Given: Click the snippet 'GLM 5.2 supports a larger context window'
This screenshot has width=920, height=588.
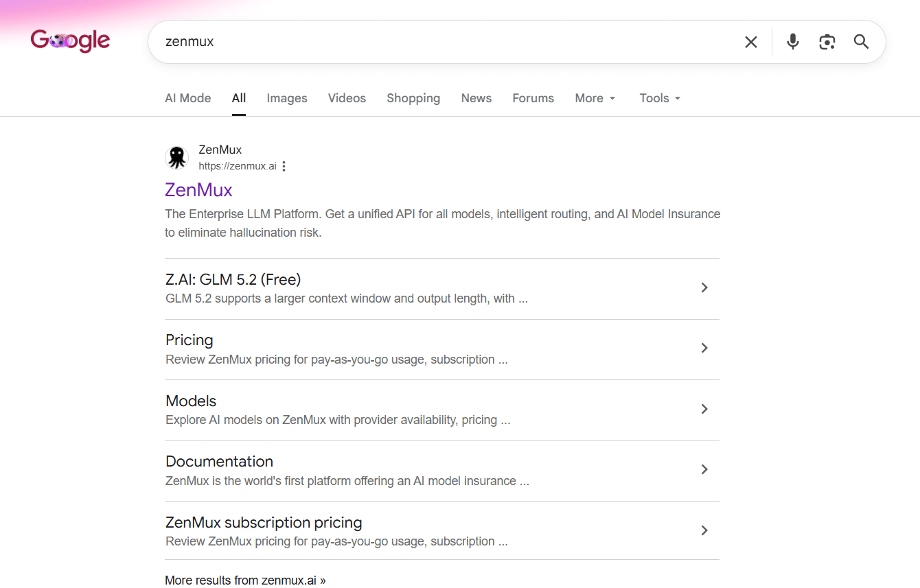Looking at the screenshot, I should click(x=347, y=298).
